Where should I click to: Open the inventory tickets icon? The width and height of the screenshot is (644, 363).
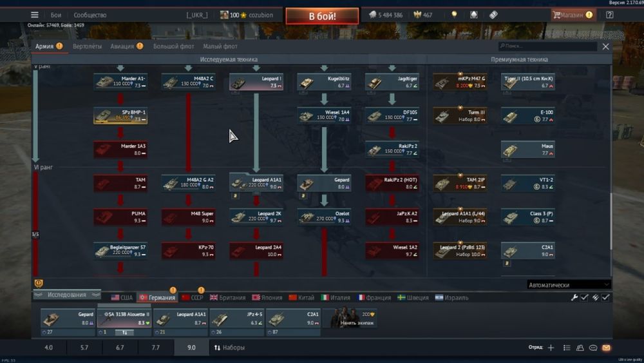pos(493,15)
